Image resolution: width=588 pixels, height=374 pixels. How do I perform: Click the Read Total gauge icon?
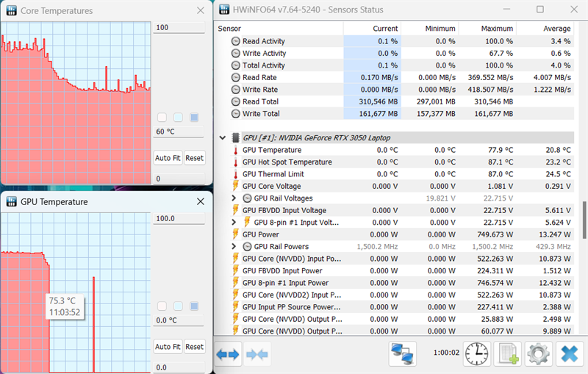click(235, 101)
